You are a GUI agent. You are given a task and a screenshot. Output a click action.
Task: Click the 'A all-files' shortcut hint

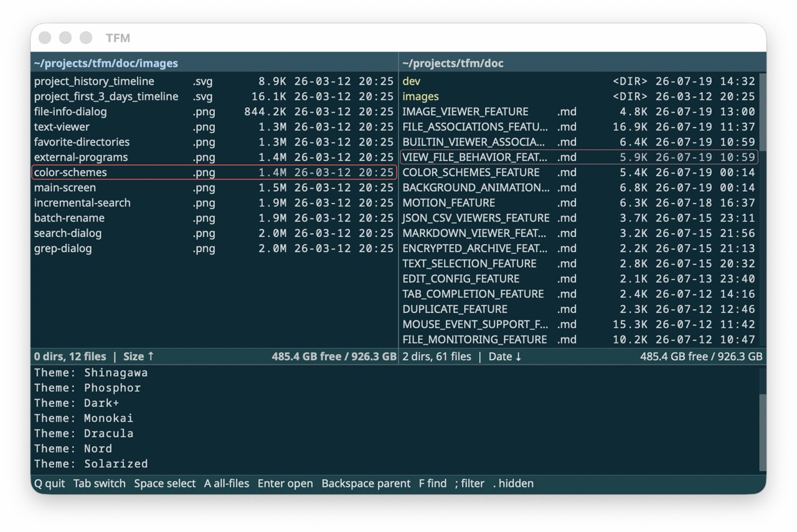coord(227,483)
